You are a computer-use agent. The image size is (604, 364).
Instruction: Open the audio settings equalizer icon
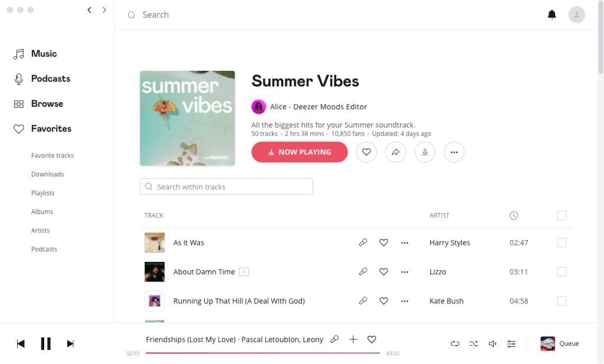coord(511,343)
